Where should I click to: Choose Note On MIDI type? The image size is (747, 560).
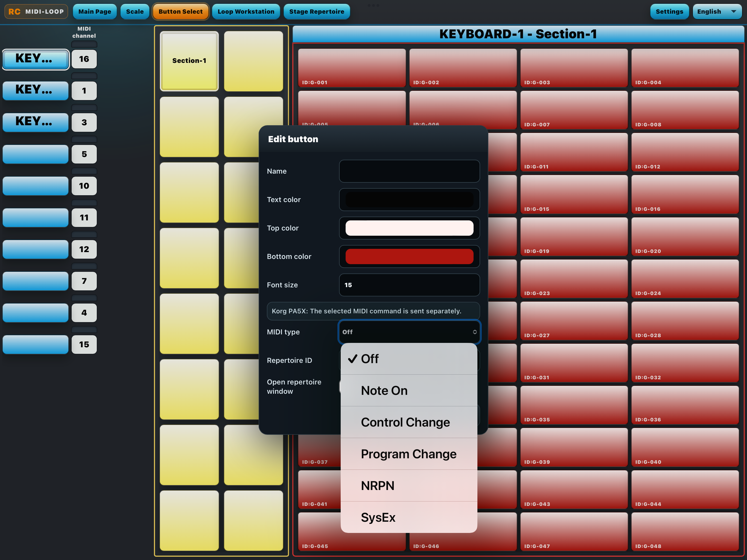coord(409,390)
